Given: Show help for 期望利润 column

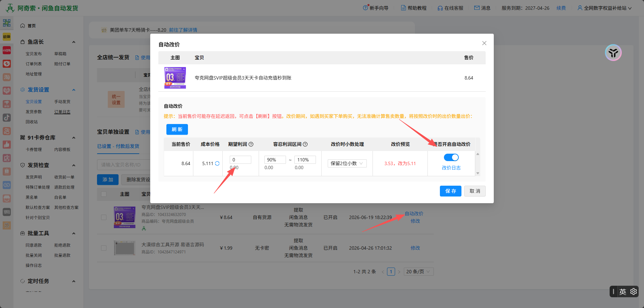Looking at the screenshot, I should 251,144.
